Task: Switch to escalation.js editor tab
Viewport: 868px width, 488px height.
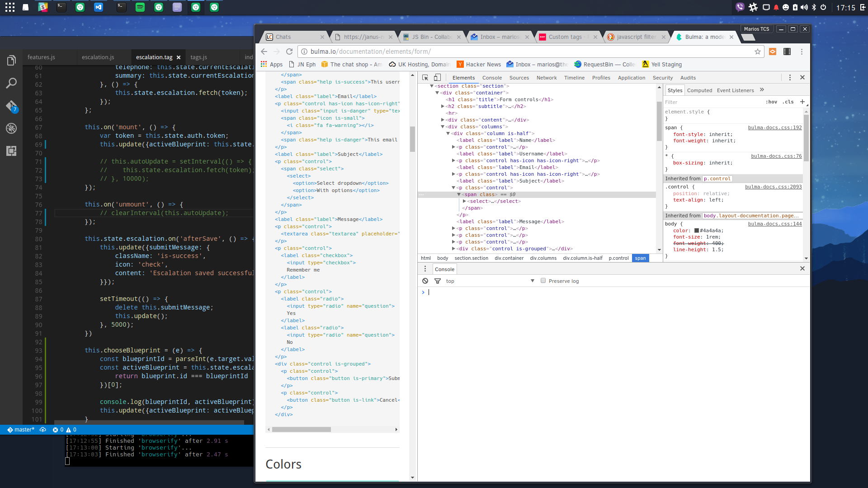Action: click(98, 57)
